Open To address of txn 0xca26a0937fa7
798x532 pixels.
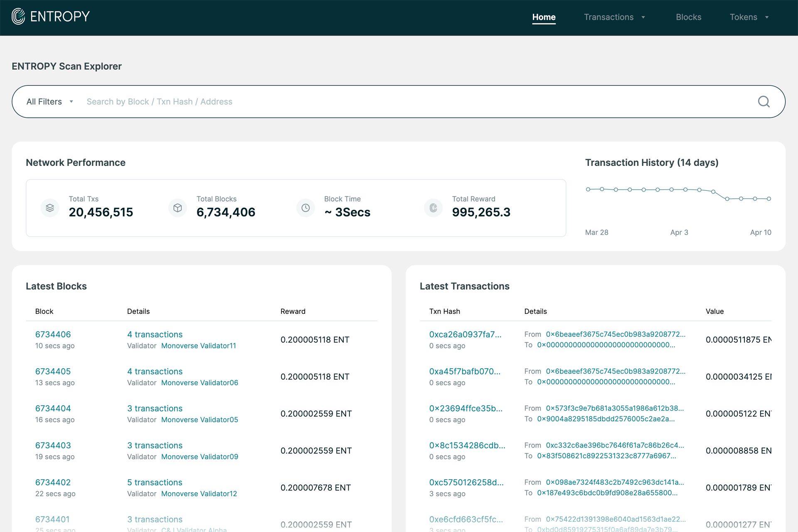[606, 345]
